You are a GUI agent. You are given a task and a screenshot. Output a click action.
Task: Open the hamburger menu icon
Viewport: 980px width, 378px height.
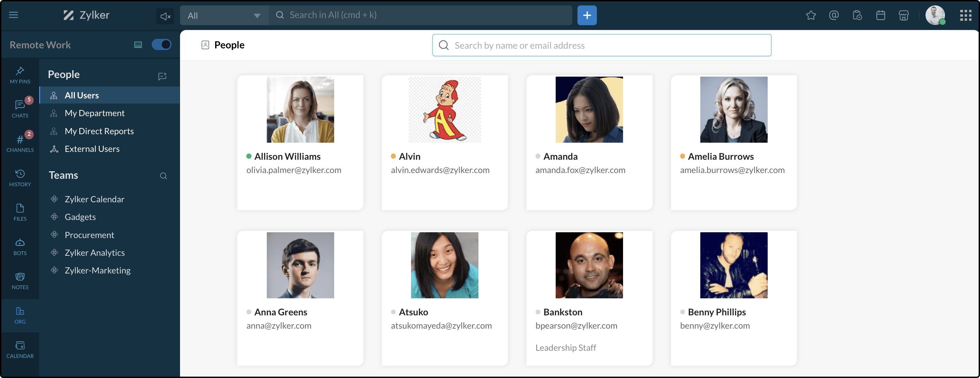point(14,15)
